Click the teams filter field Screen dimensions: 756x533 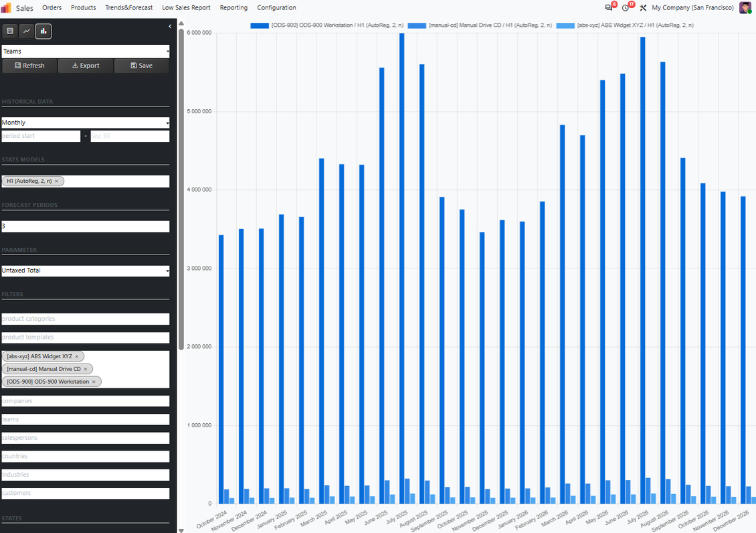tap(86, 419)
